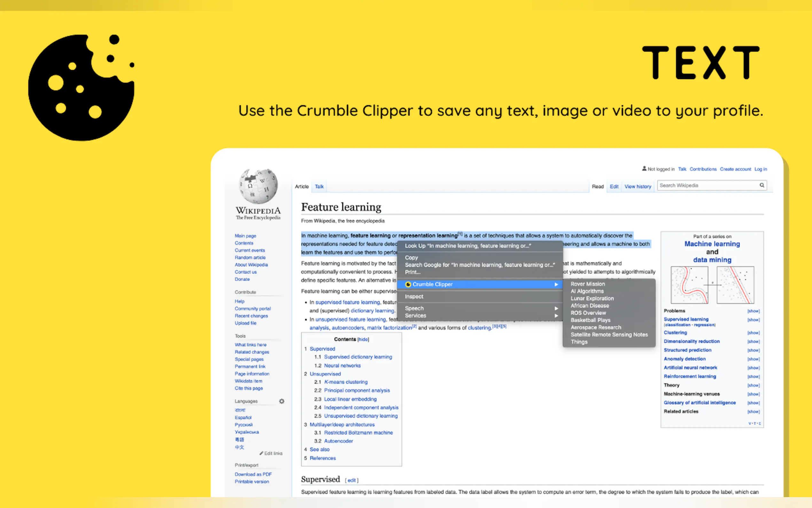
Task: Show the Reinforcement learning section
Action: [753, 377]
